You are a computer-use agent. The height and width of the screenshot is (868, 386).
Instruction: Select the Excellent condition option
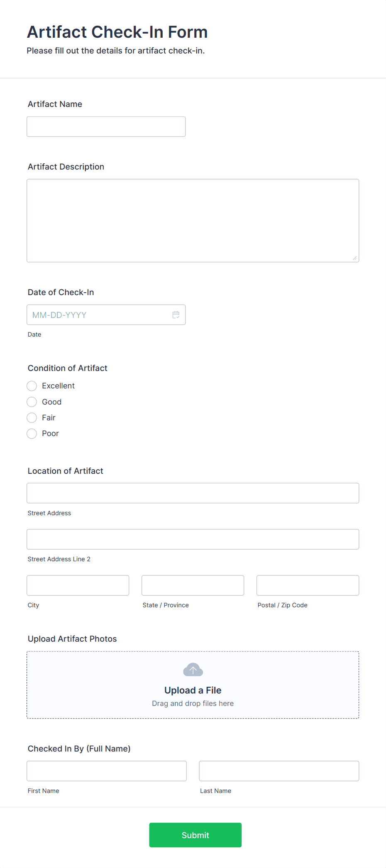pos(32,386)
